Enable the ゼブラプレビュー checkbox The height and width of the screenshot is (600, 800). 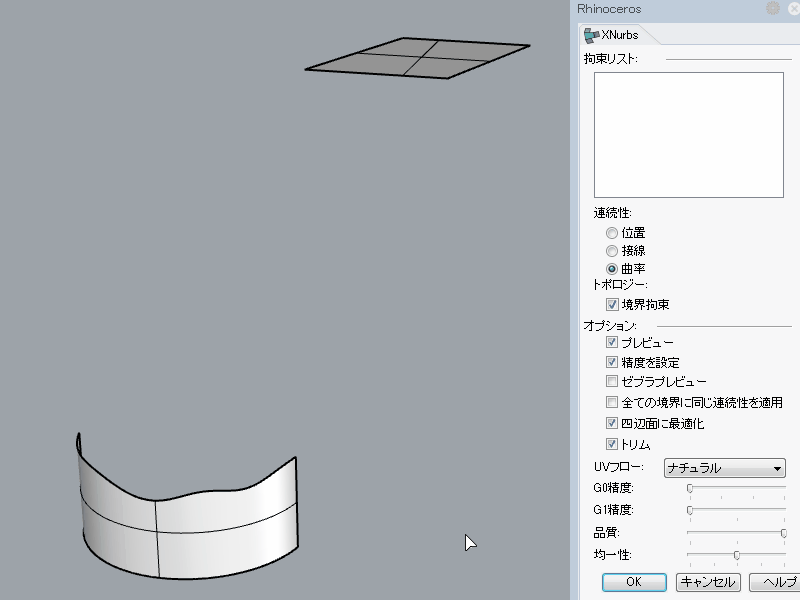pos(612,381)
